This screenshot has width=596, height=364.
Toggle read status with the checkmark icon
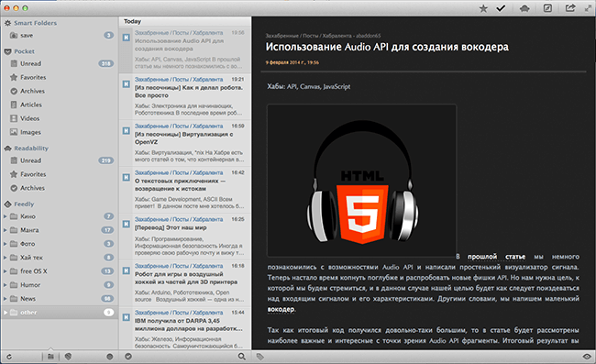tap(501, 8)
